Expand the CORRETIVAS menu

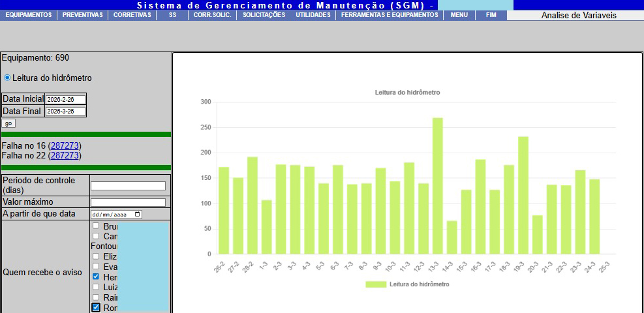point(132,15)
